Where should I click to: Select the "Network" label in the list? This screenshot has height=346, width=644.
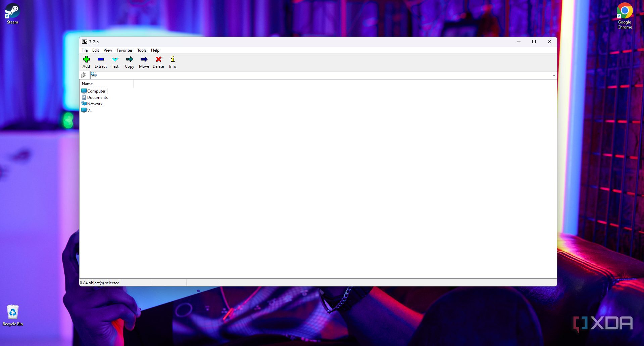click(95, 104)
